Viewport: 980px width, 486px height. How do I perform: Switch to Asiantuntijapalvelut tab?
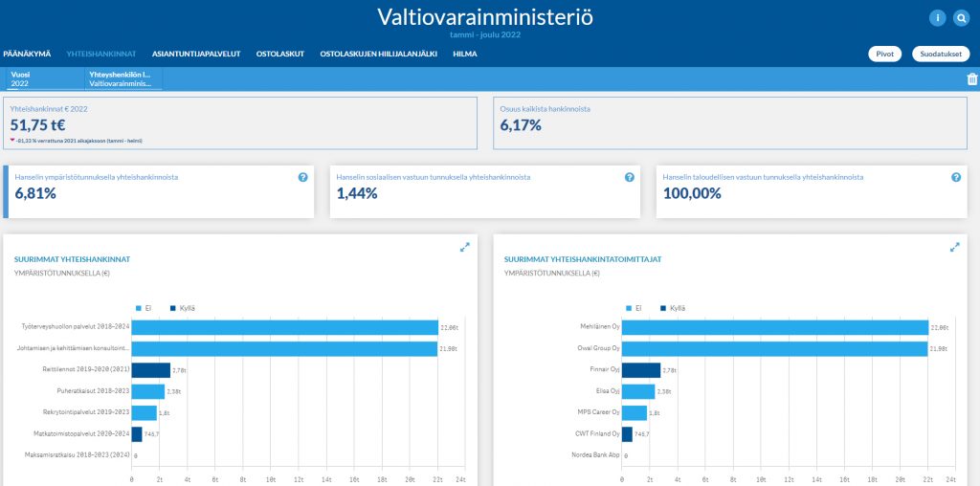click(x=195, y=54)
